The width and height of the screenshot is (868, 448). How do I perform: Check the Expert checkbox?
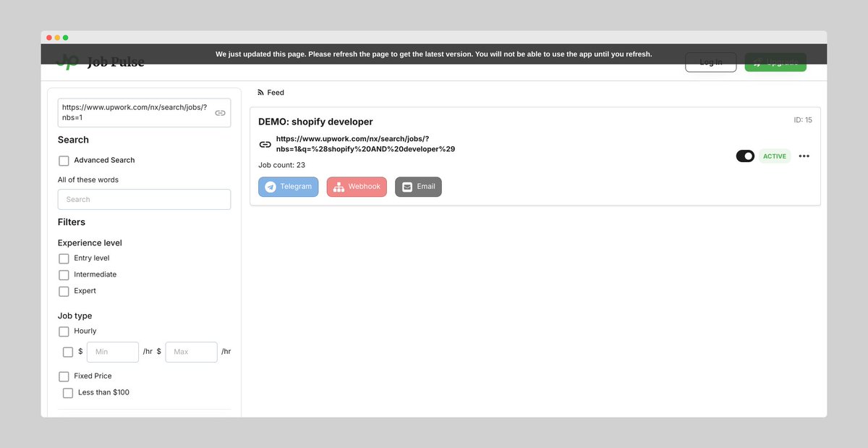(x=64, y=291)
